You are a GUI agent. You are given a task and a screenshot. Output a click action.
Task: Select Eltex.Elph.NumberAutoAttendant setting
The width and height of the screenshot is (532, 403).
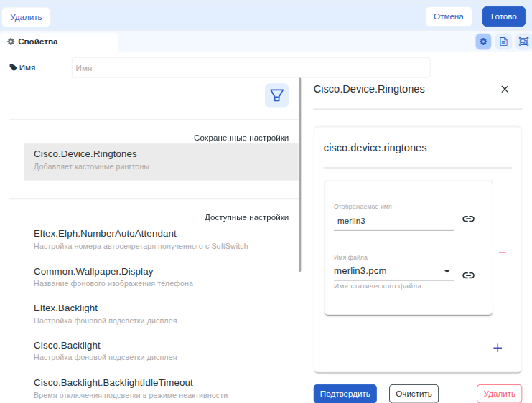coord(161,240)
